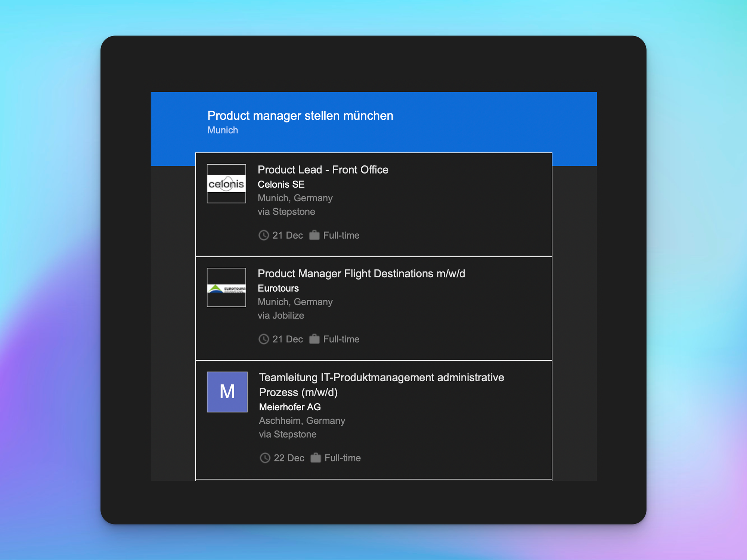The image size is (747, 560).
Task: Click clock icon on Celonis listing
Action: pyautogui.click(x=264, y=235)
